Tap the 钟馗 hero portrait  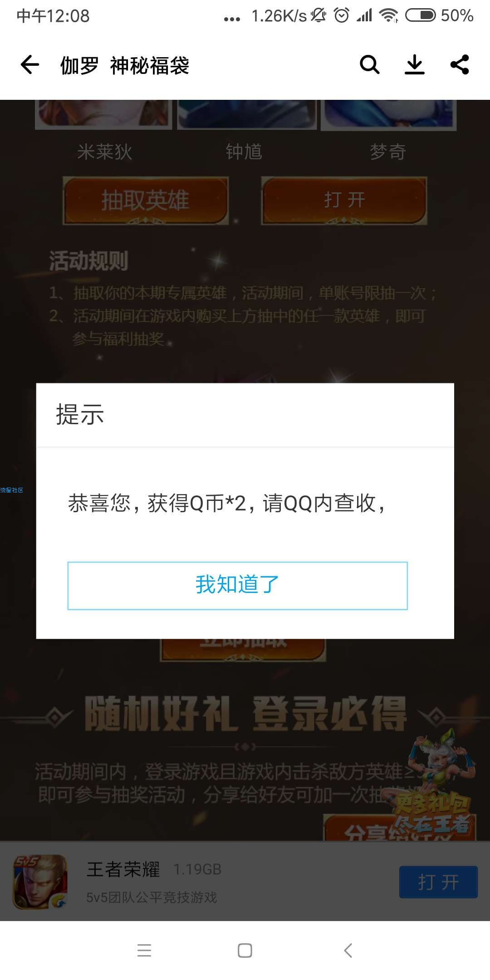(246, 115)
